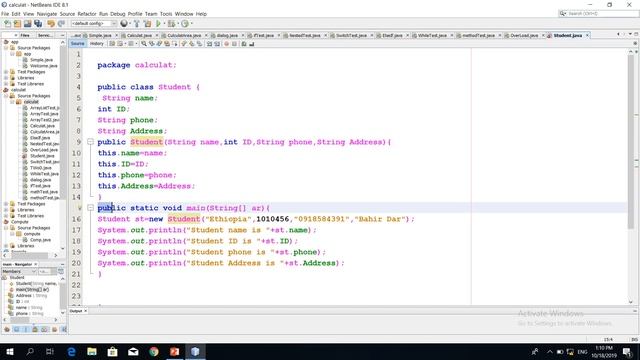Collapse the main method code fold

pos(90,208)
